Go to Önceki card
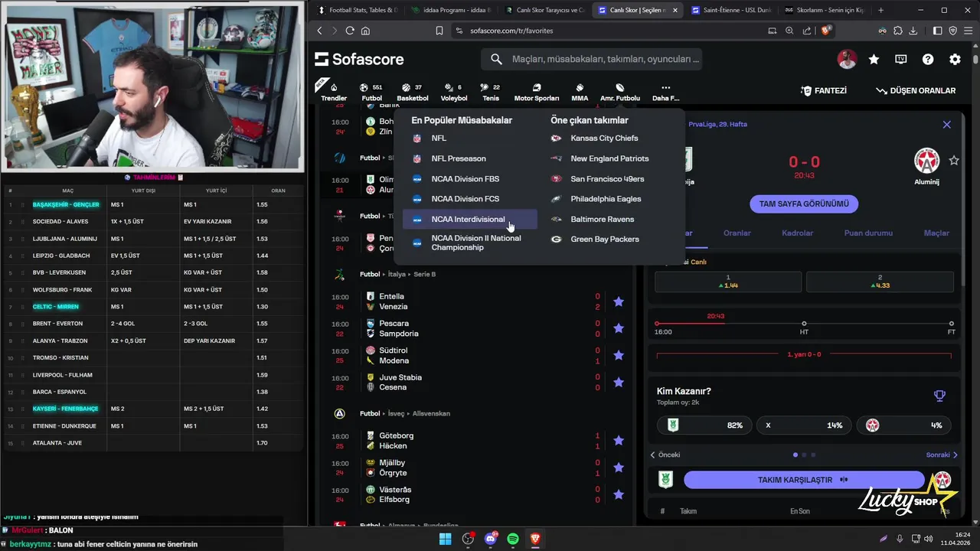 click(665, 455)
